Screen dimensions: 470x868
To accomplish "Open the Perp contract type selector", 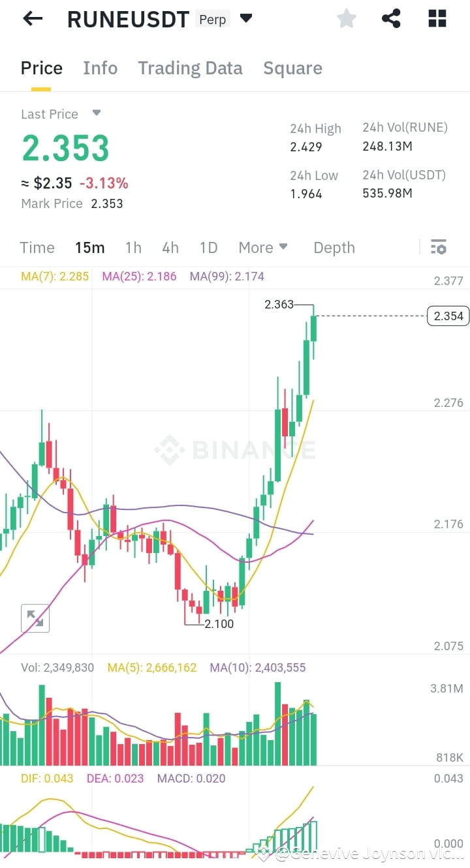I will point(212,19).
